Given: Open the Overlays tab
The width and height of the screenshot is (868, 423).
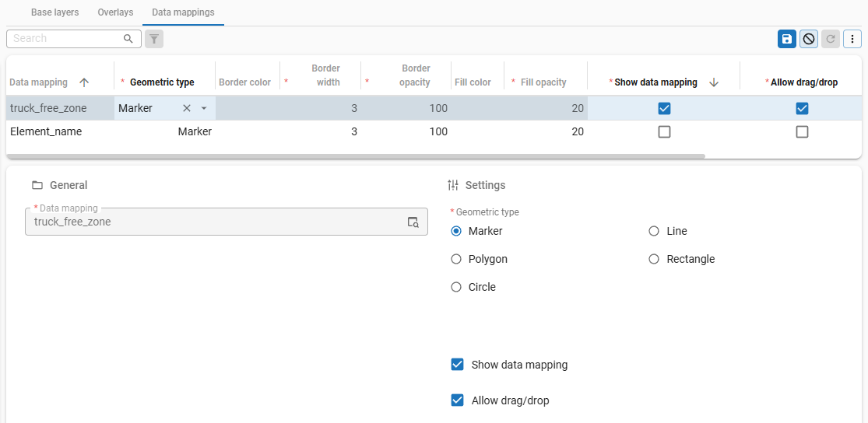Looking at the screenshot, I should coord(115,12).
